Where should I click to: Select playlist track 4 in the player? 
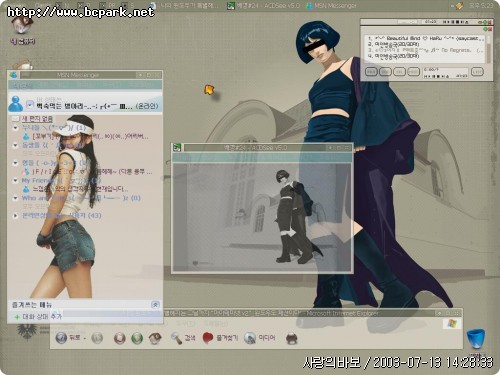394,56
